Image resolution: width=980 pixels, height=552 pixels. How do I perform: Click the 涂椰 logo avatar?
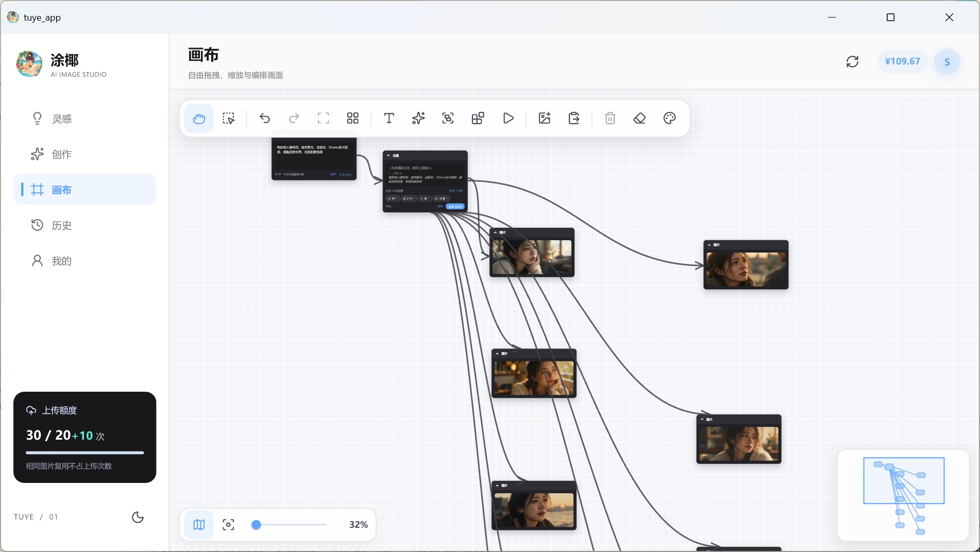(x=29, y=63)
